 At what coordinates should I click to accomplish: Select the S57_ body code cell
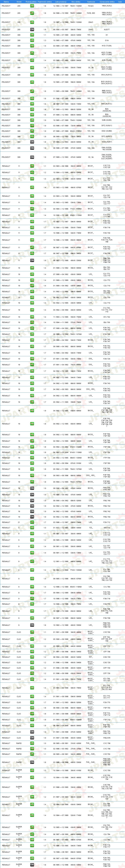click(x=91, y=657)
